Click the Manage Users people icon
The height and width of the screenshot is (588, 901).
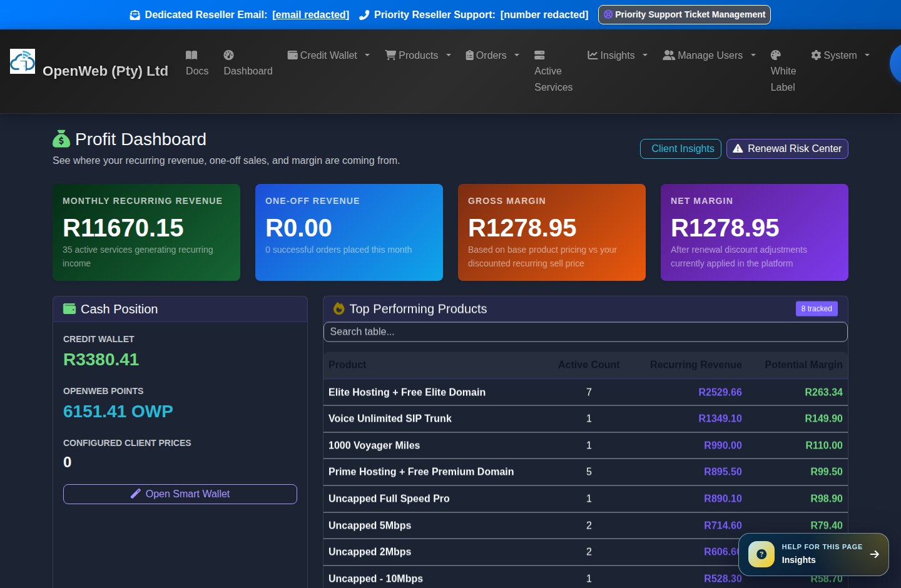coord(669,55)
